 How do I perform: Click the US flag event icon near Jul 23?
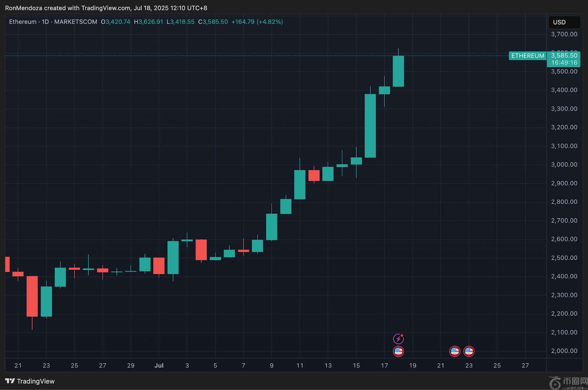(x=469, y=351)
